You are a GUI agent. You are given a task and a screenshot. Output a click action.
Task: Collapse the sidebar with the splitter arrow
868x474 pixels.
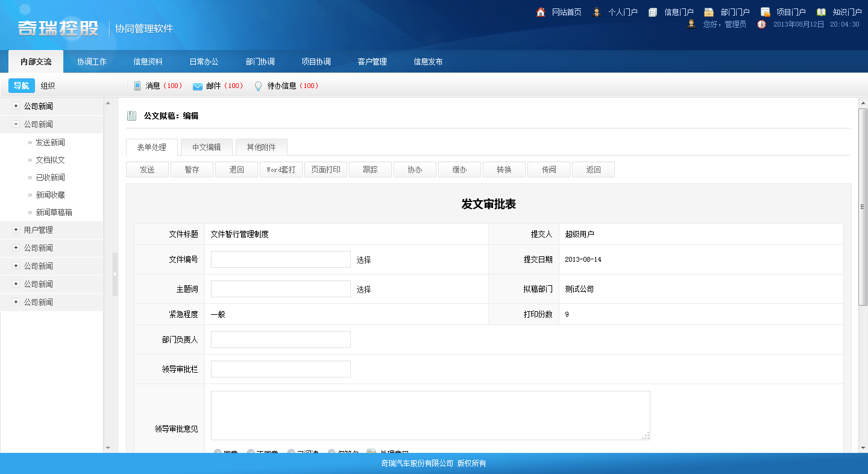tap(115, 274)
